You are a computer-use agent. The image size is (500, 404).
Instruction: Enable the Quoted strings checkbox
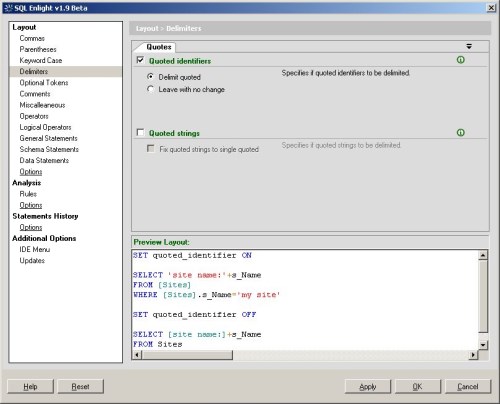pyautogui.click(x=140, y=133)
